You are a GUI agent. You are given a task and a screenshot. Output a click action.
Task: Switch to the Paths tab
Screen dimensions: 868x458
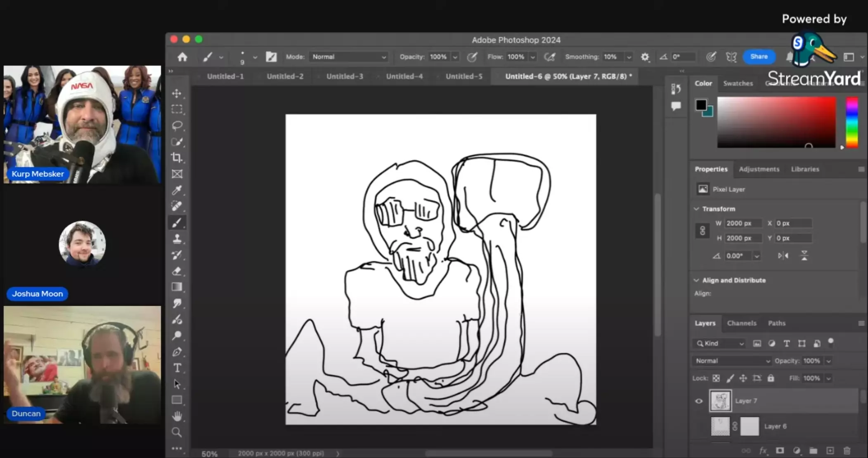point(776,323)
